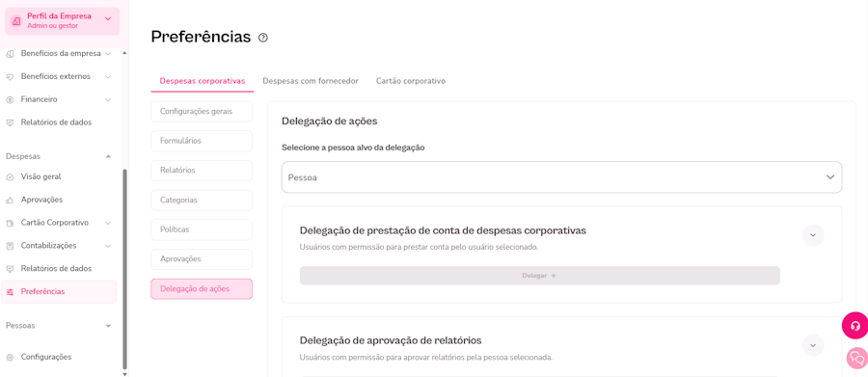This screenshot has width=868, height=377.
Task: Open Configurações gerais submenu item
Action: 202,111
